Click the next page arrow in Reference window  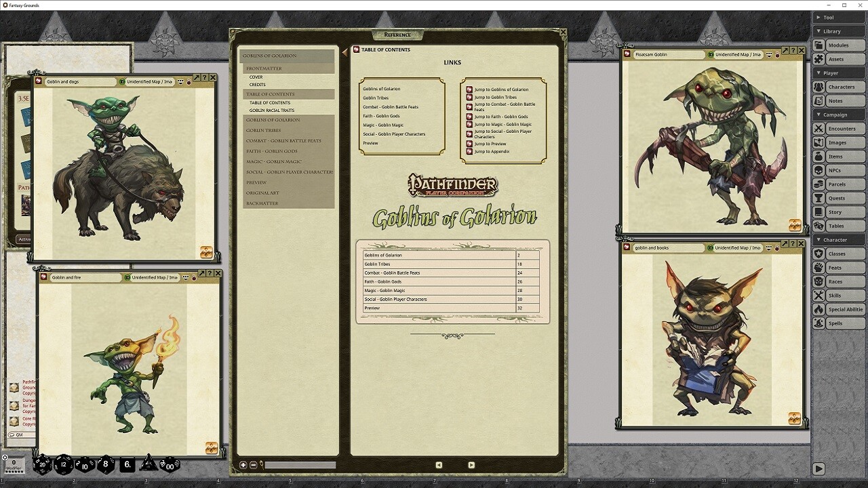[x=471, y=465]
